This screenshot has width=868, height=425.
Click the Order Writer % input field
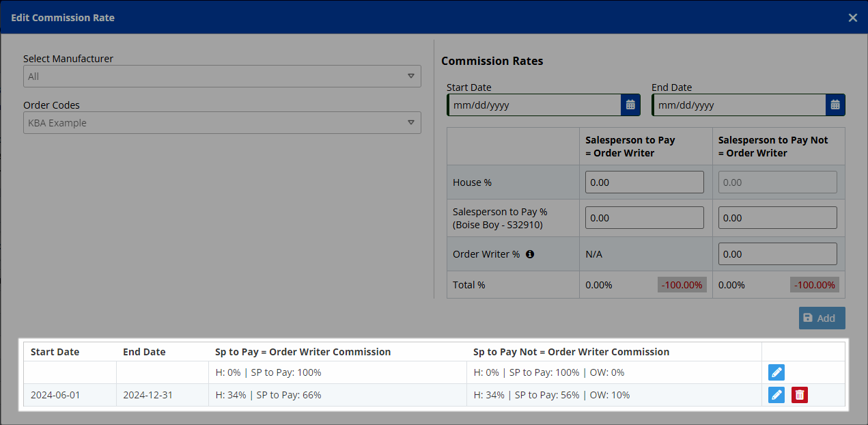(777, 254)
